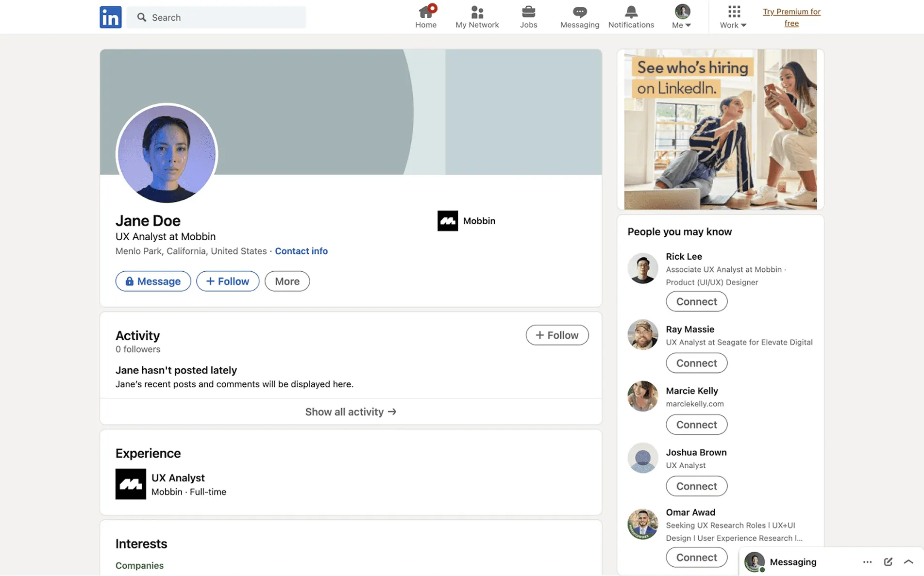
Task: Click the LinkedIn search field
Action: click(x=217, y=17)
